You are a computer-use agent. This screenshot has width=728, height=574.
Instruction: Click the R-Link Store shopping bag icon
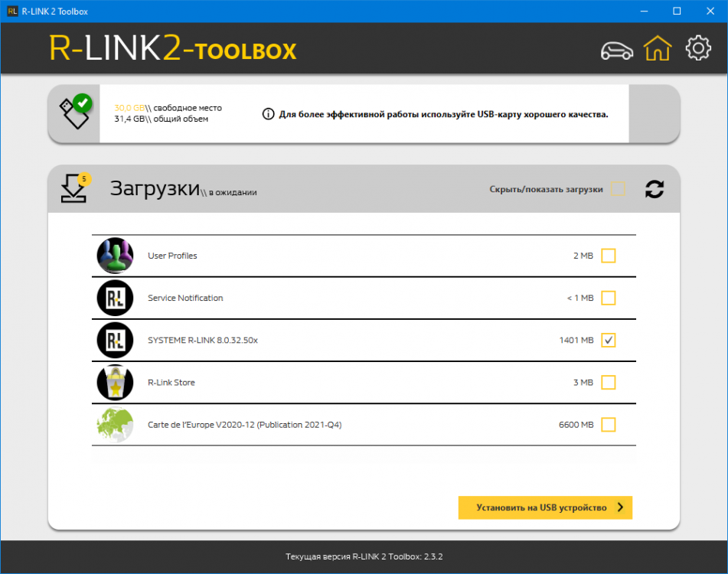115,383
